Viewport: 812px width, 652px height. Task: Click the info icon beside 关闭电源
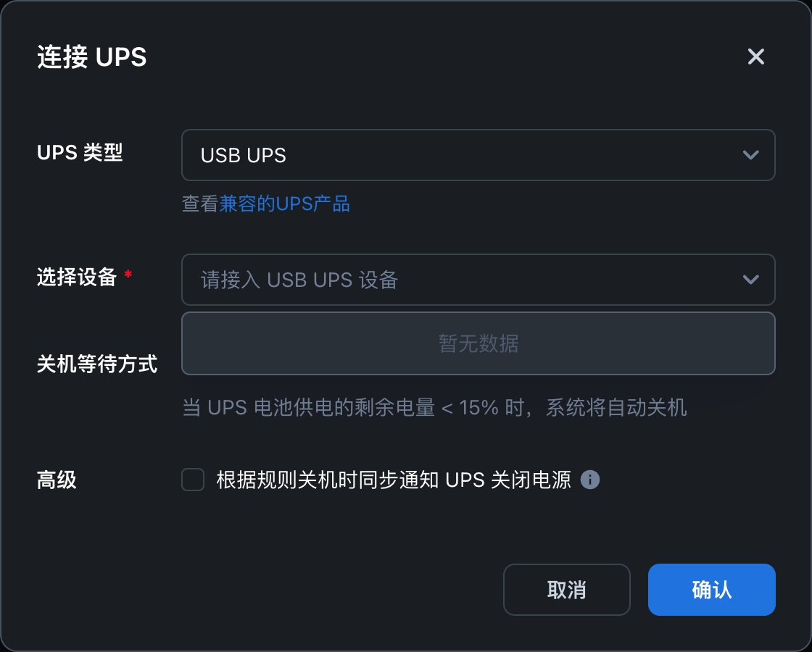coord(590,480)
